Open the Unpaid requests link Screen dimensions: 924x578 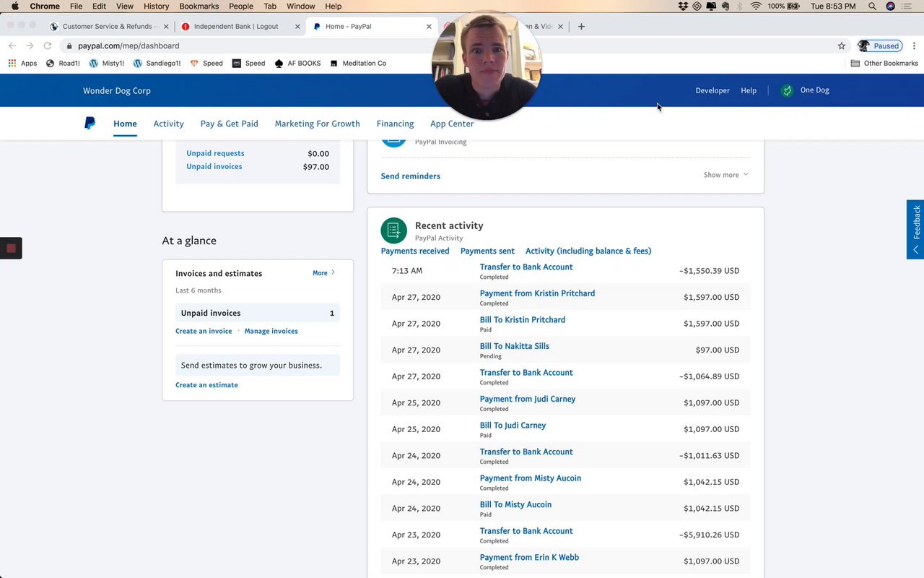pyautogui.click(x=215, y=153)
